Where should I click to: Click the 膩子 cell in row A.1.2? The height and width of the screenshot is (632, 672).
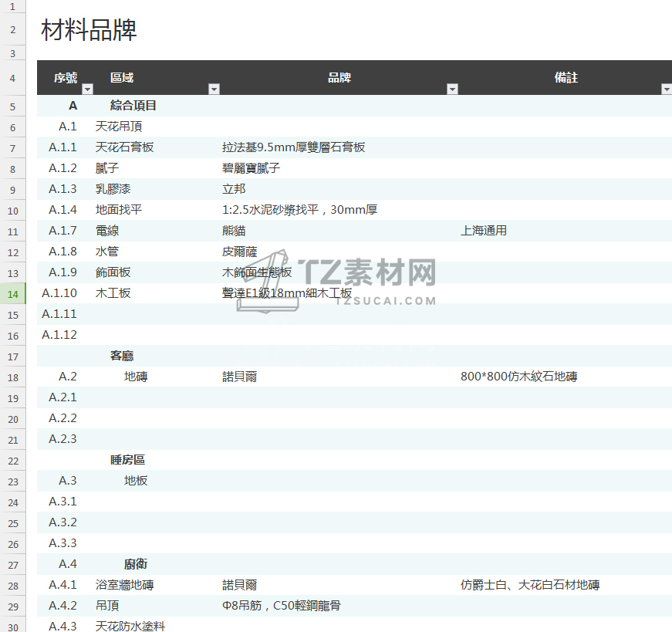click(x=107, y=168)
